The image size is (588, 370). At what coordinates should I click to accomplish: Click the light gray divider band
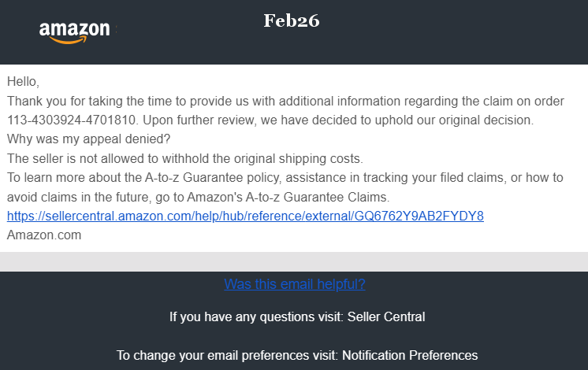[x=294, y=262]
